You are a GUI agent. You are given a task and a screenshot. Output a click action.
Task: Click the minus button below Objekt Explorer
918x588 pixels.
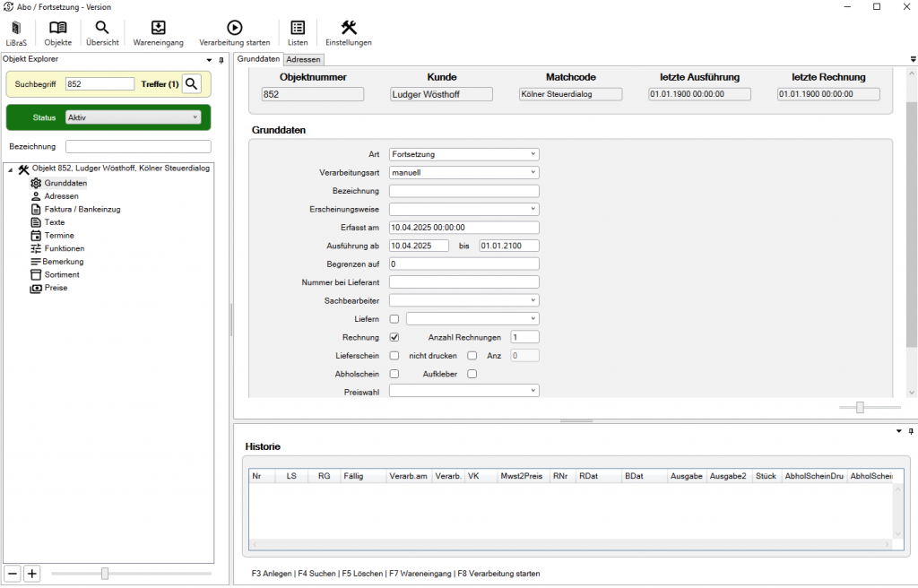[13, 574]
